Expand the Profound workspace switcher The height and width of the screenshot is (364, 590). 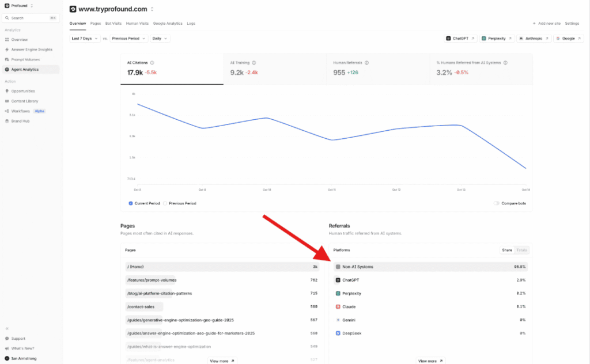32,6
